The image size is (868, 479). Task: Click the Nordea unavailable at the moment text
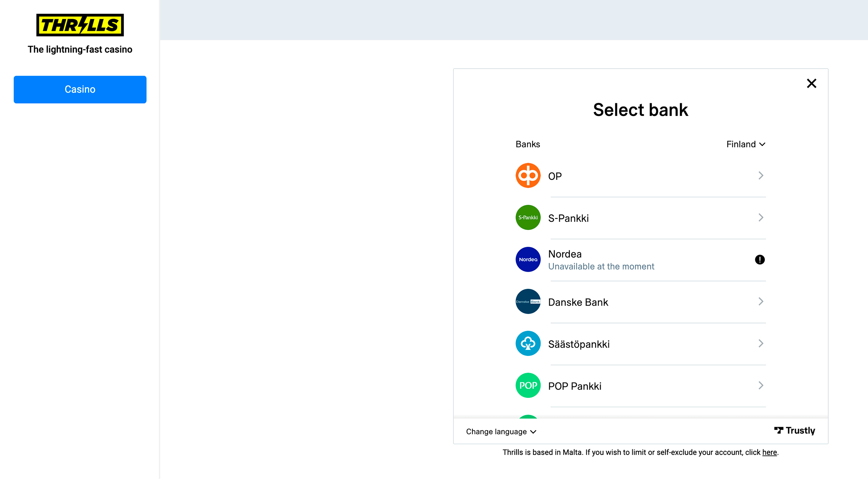[601, 266]
